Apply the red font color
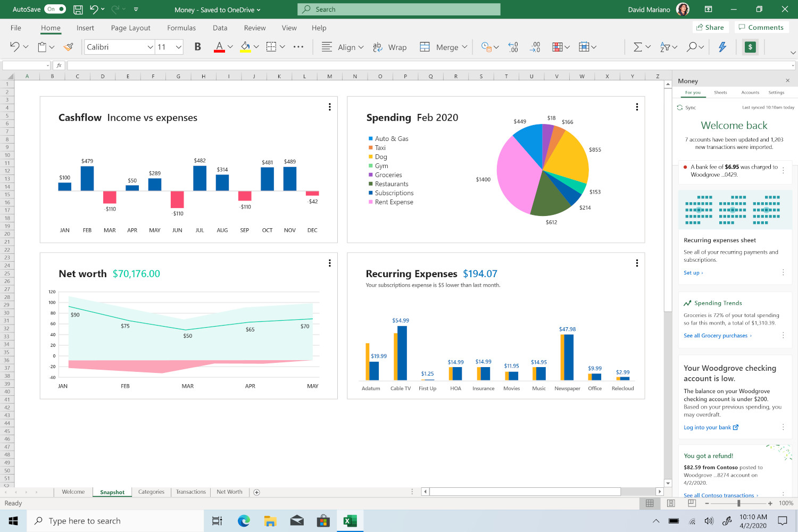798x532 pixels. coord(219,47)
